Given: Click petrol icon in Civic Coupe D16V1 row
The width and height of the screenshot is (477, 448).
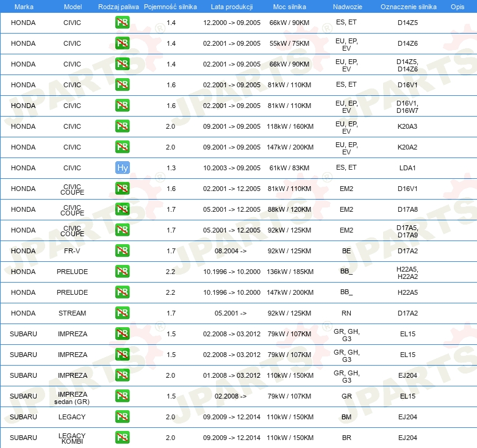Looking at the screenshot, I should click(x=122, y=189).
